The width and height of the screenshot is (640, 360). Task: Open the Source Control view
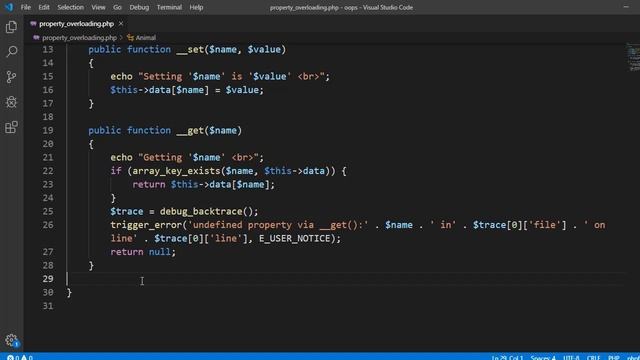coord(11,77)
